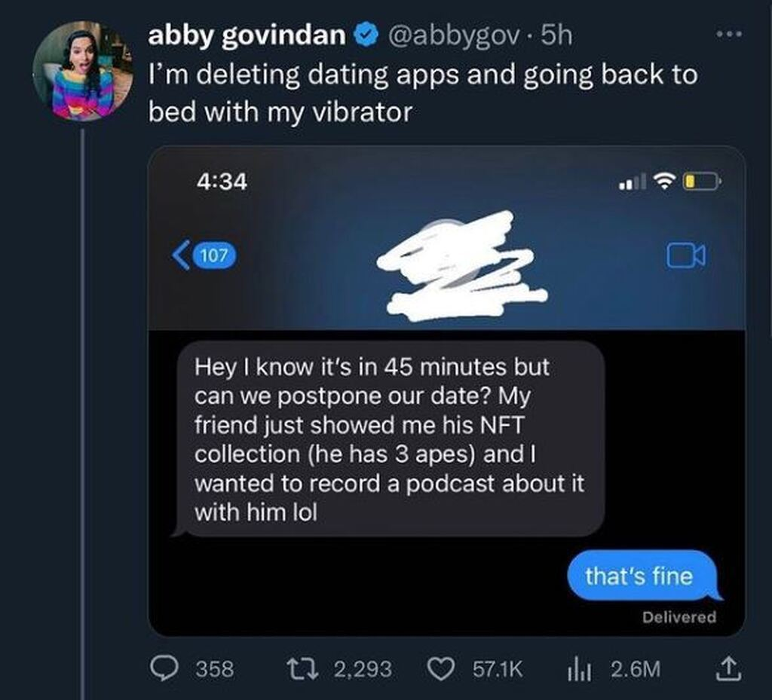Open the @abbygov handle link

click(x=453, y=35)
